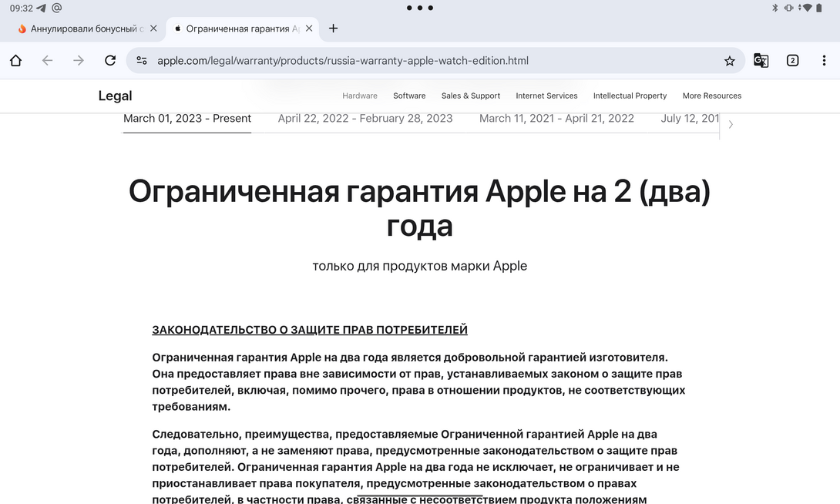
Task: Open a new tab with plus button
Action: (x=333, y=29)
